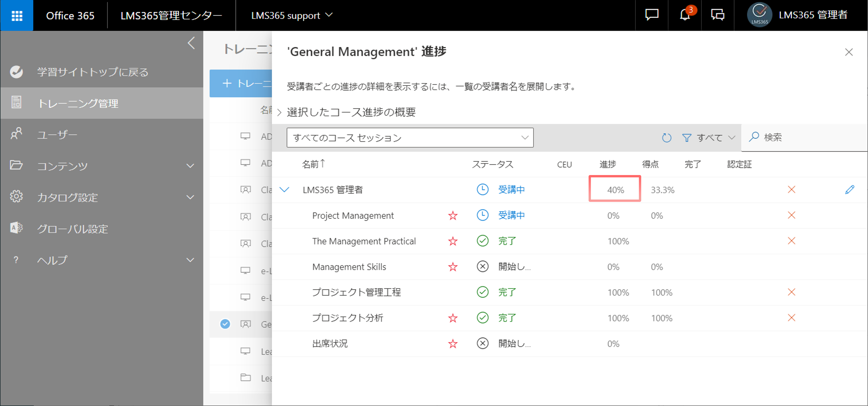The height and width of the screenshot is (406, 868).
Task: Click Office 365 in the top bar
Action: 70,15
